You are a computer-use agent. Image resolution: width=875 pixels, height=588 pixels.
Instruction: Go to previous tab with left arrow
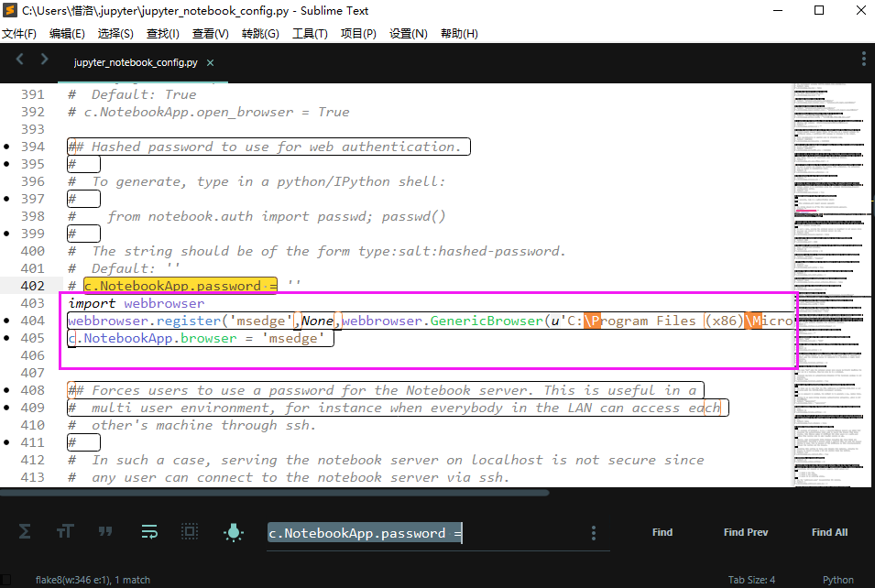point(19,59)
